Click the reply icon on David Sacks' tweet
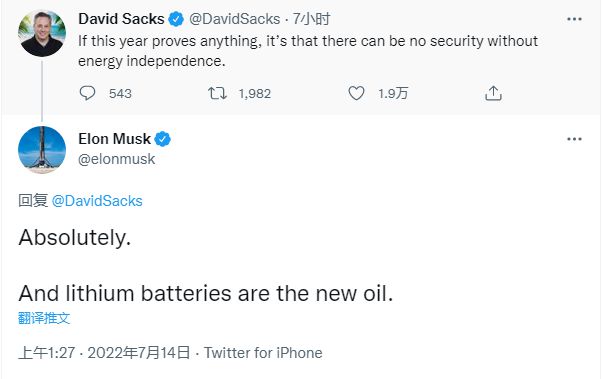Screen dimensions: 602x379 pyautogui.click(x=87, y=93)
